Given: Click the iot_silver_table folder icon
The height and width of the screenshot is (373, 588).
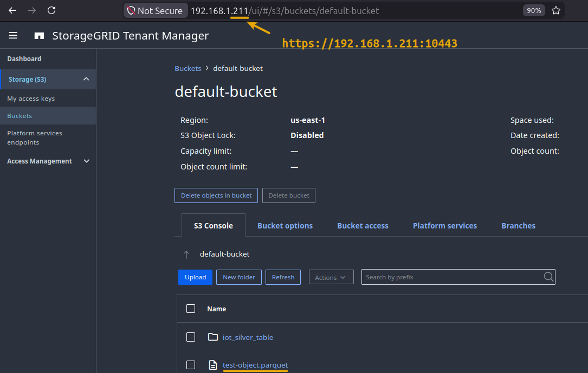Looking at the screenshot, I should 213,337.
